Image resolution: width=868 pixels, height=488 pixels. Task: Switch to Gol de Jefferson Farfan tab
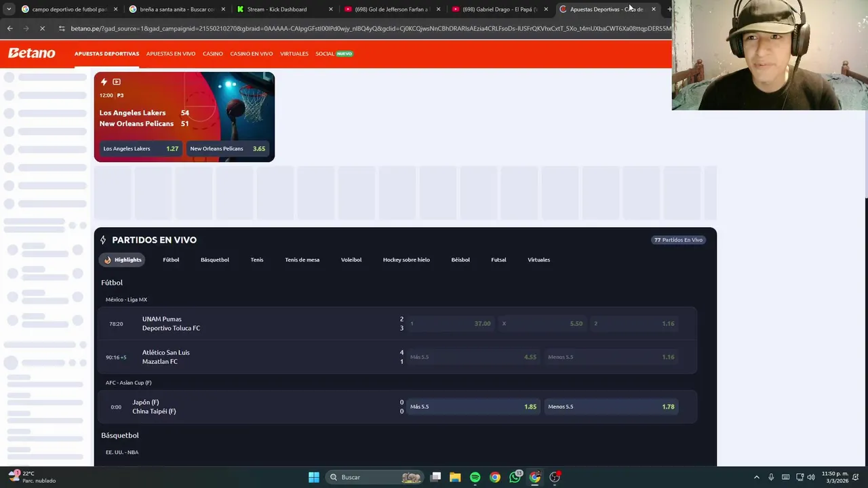point(391,9)
